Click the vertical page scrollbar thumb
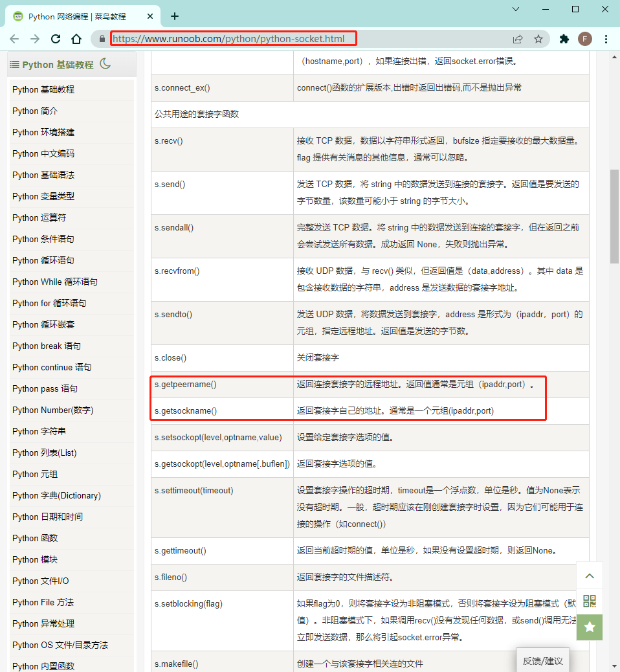This screenshot has height=672, width=620. (614, 216)
